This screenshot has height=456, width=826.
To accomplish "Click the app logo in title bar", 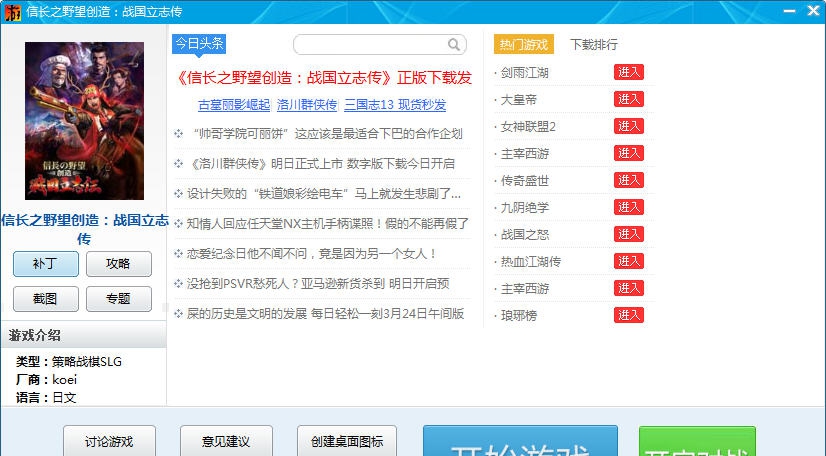I will [x=13, y=12].
